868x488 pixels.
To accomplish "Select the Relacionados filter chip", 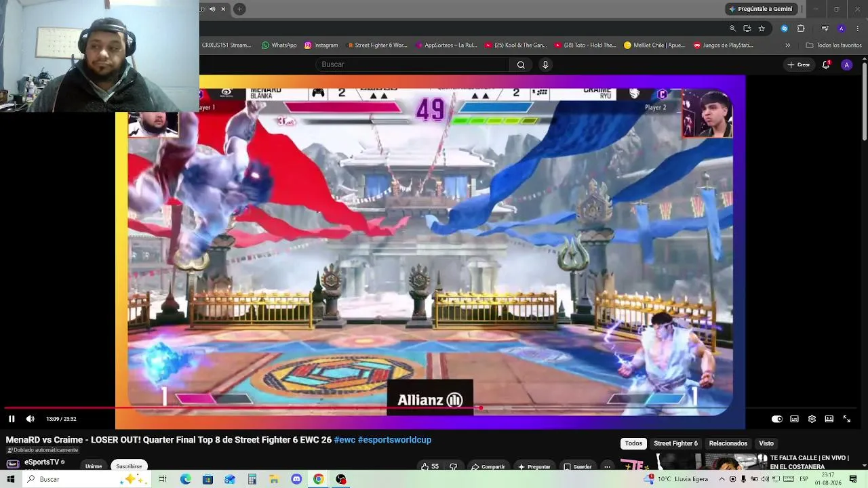I will (x=728, y=443).
